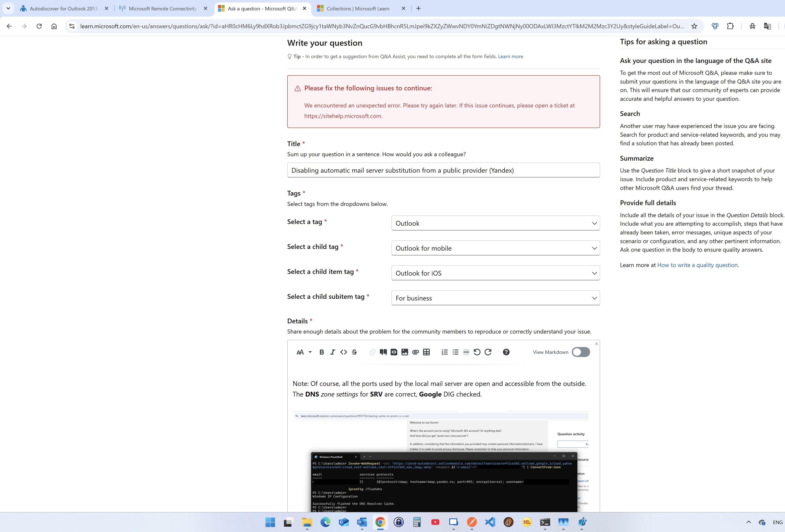
Task: Click the editor text starting with Note: Of course
Action: pos(439,389)
